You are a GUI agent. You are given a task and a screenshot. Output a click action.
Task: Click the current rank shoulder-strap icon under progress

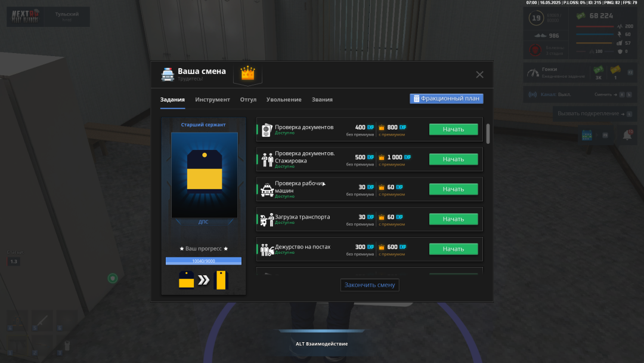[x=187, y=280]
